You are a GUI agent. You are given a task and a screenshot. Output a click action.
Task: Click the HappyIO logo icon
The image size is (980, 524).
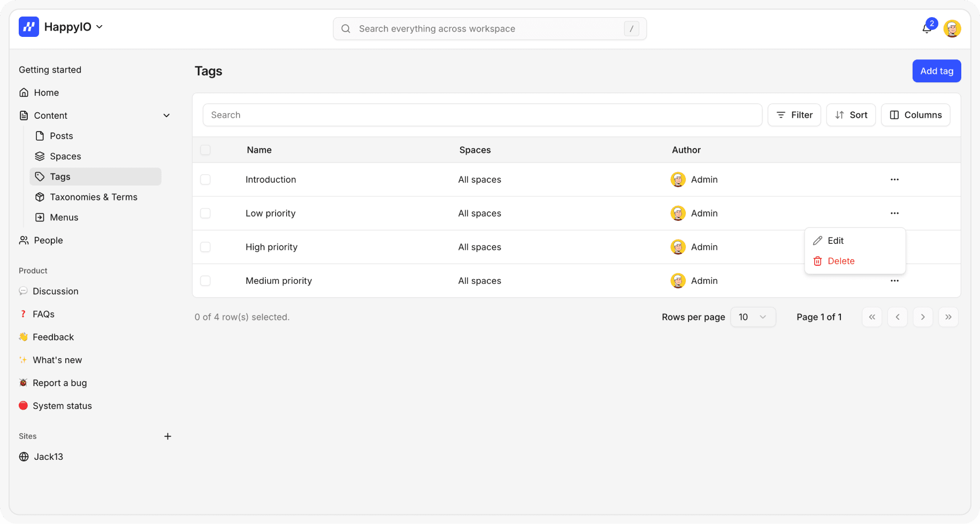coord(29,27)
